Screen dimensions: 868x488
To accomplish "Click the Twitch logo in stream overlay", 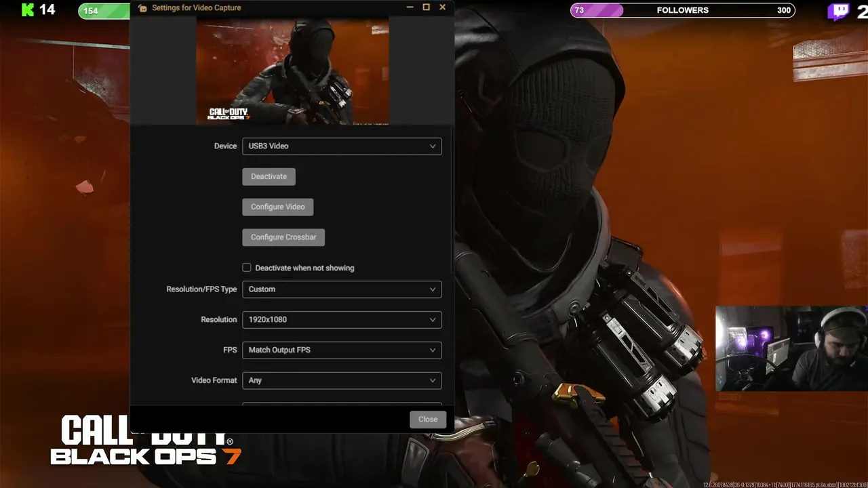I will pyautogui.click(x=838, y=11).
